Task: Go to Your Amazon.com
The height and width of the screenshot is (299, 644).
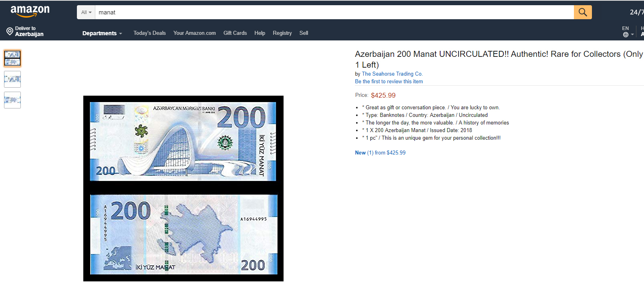Action: click(195, 33)
